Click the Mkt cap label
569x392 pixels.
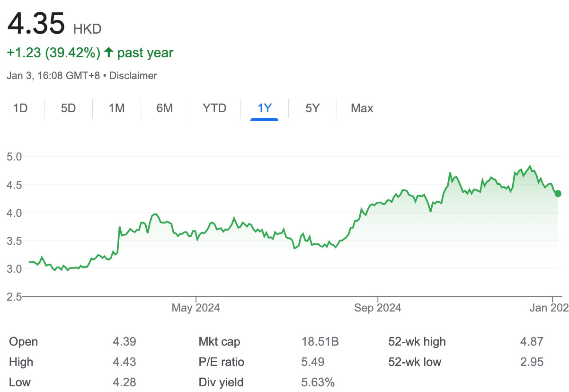coord(219,342)
